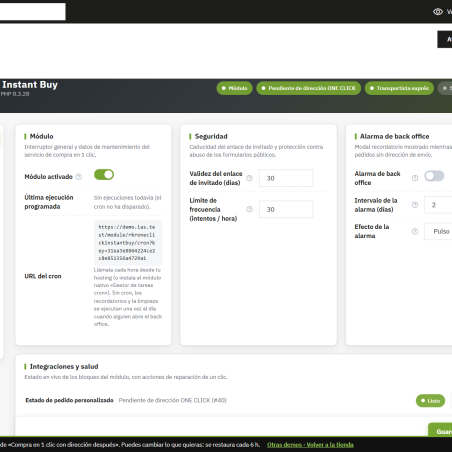Image resolution: width=452 pixels, height=452 pixels.
Task: Click Estado de pedido personalizado label
Action: [69, 400]
